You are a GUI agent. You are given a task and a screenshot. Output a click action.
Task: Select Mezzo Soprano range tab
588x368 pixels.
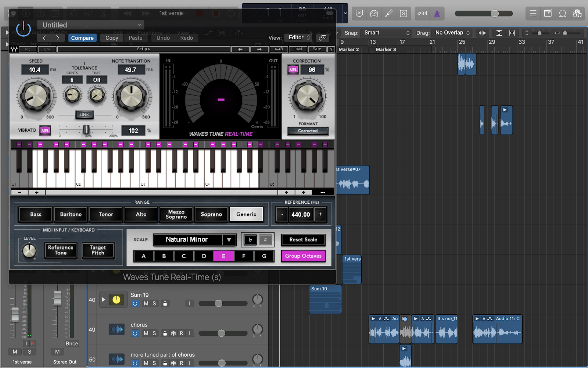[176, 214]
